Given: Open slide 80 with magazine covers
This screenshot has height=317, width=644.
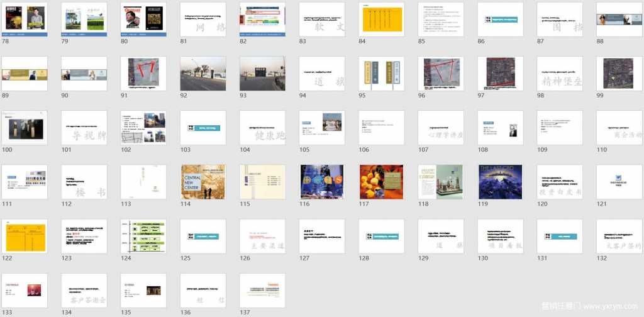Looking at the screenshot, I should pos(143,19).
